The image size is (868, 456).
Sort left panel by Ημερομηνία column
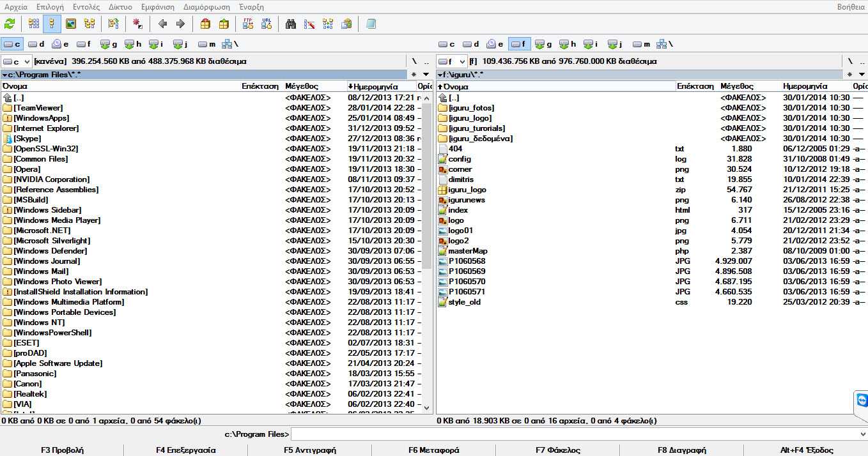click(380, 86)
